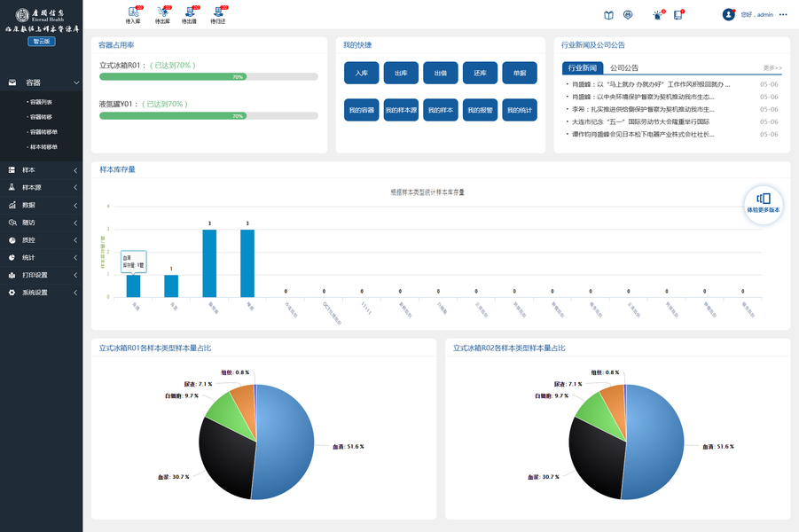
Task: Open the alarm siren notification icon
Action: [658, 15]
